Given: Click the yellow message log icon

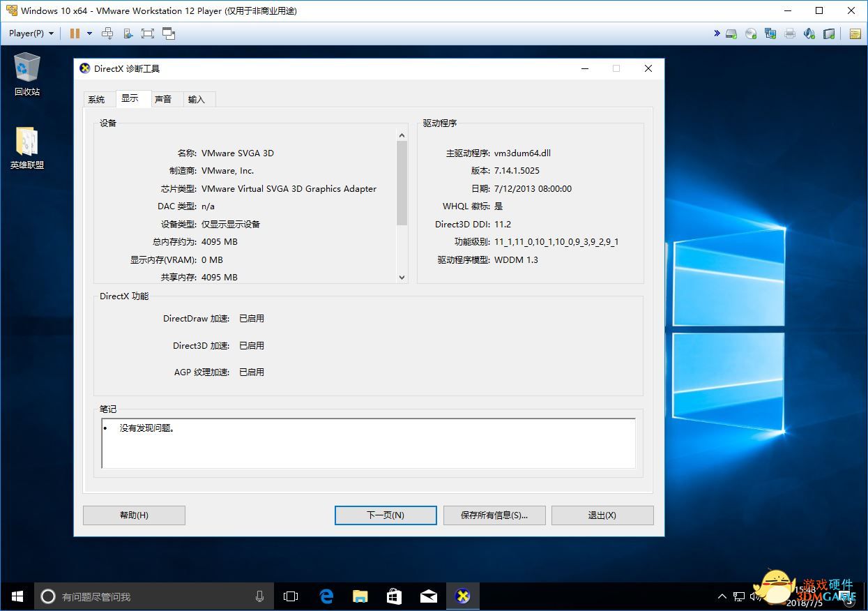Looking at the screenshot, I should 855,33.
